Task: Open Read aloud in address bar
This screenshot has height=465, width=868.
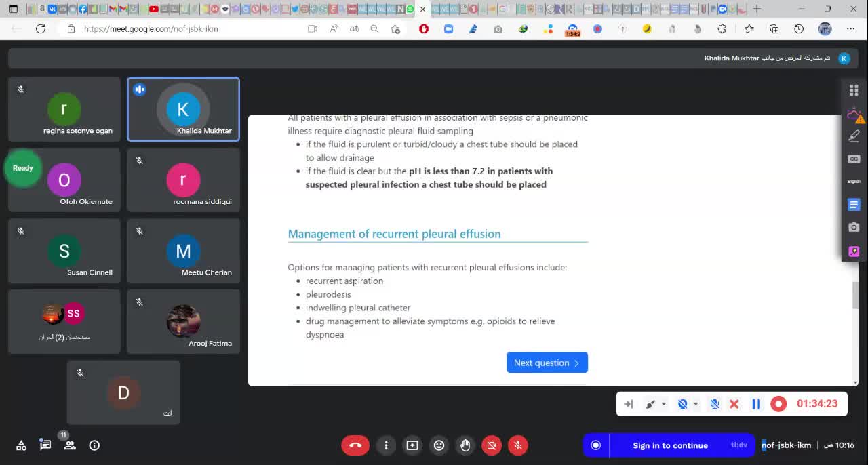Action: pyautogui.click(x=334, y=28)
